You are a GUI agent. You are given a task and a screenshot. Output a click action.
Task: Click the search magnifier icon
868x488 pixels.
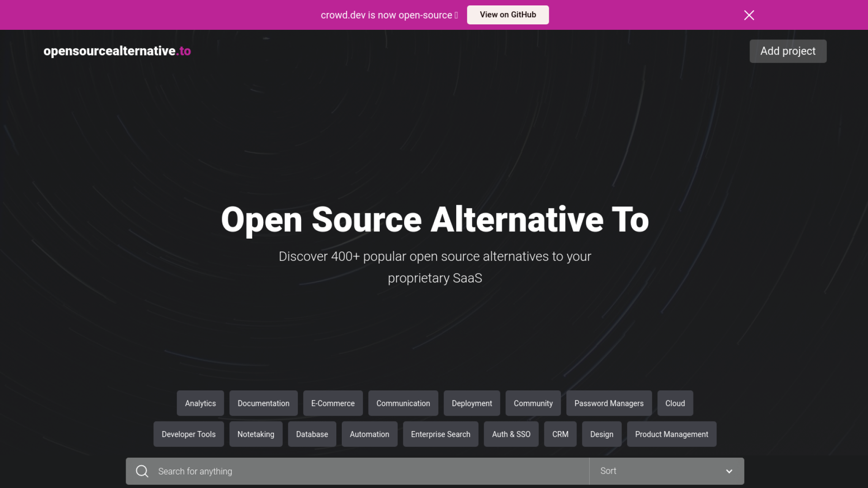point(142,471)
